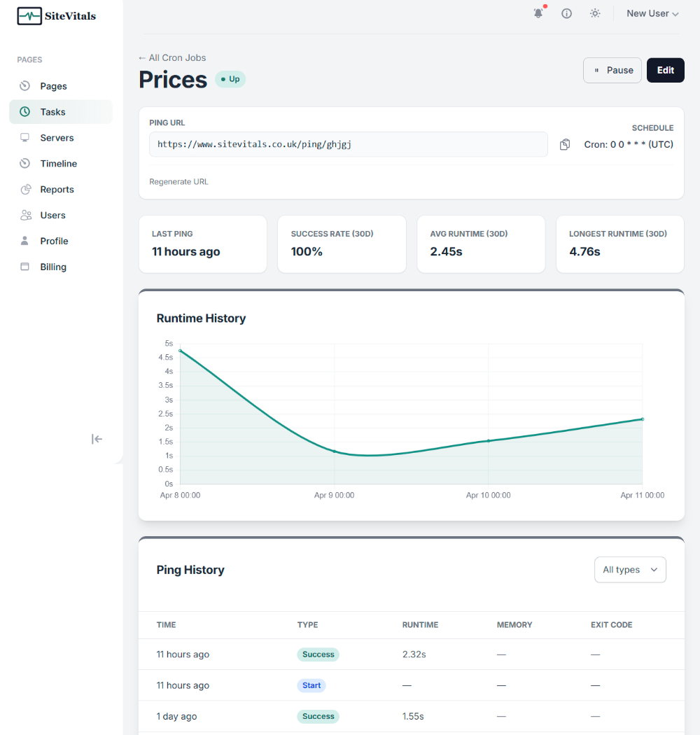Collapse the sidebar with the arrow icon
The image size is (700, 735).
[x=97, y=439]
